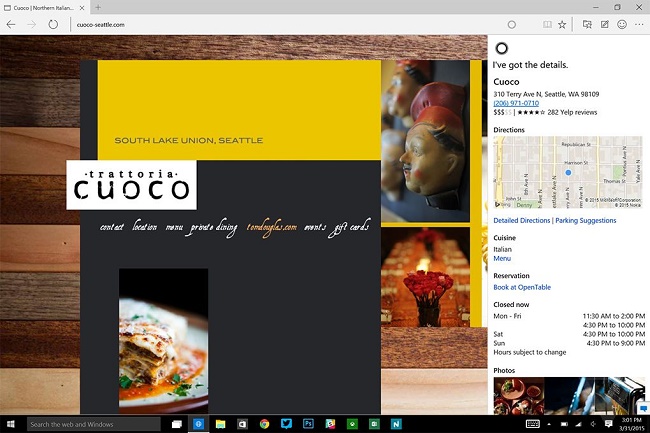650x433 pixels.
Task: Add page to favorites with star icon
Action: (x=562, y=24)
